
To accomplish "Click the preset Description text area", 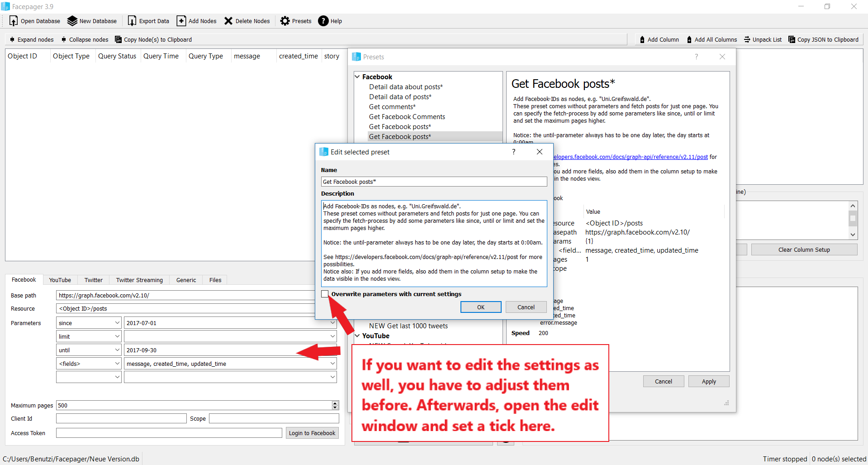I will [x=434, y=243].
